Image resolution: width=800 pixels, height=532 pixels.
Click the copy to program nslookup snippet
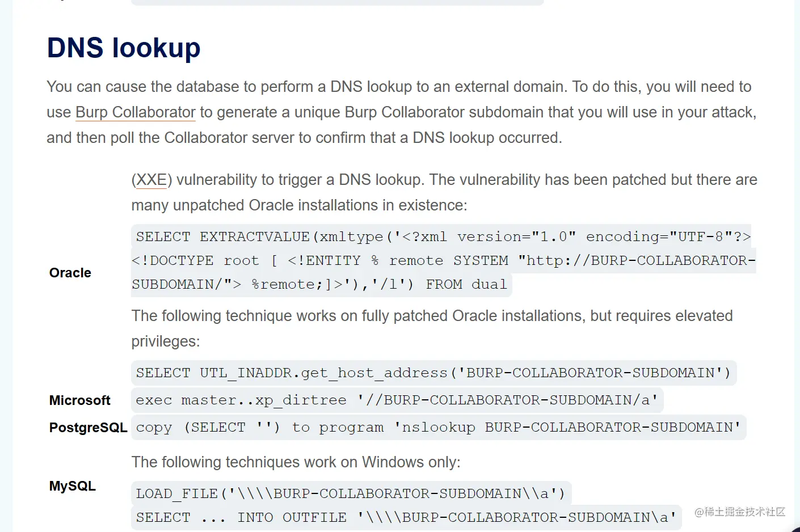coord(439,427)
